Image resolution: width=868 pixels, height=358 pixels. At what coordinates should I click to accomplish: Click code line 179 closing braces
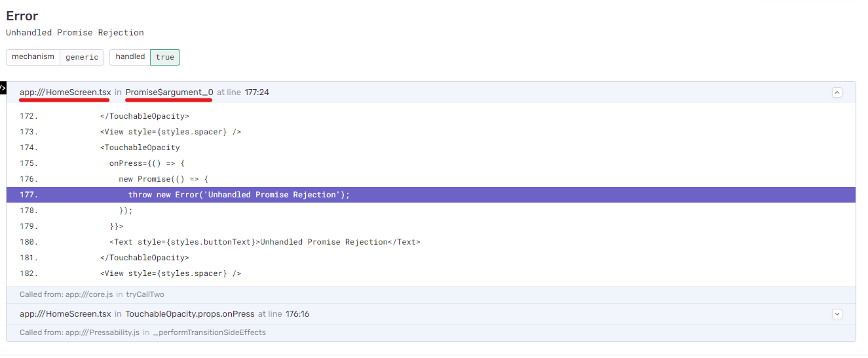[x=117, y=226]
